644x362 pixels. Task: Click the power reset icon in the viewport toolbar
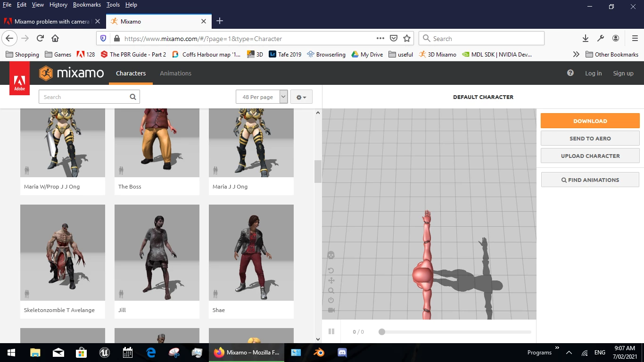330,300
